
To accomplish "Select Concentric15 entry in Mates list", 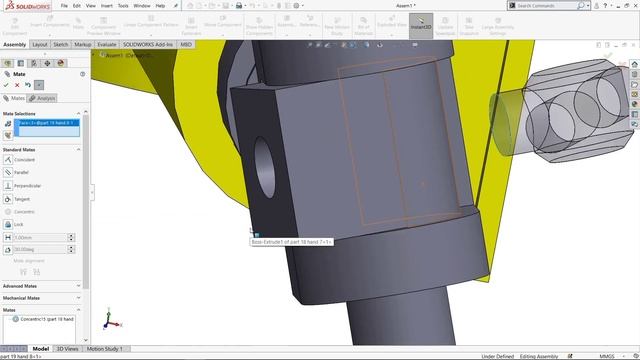I will click(44, 319).
